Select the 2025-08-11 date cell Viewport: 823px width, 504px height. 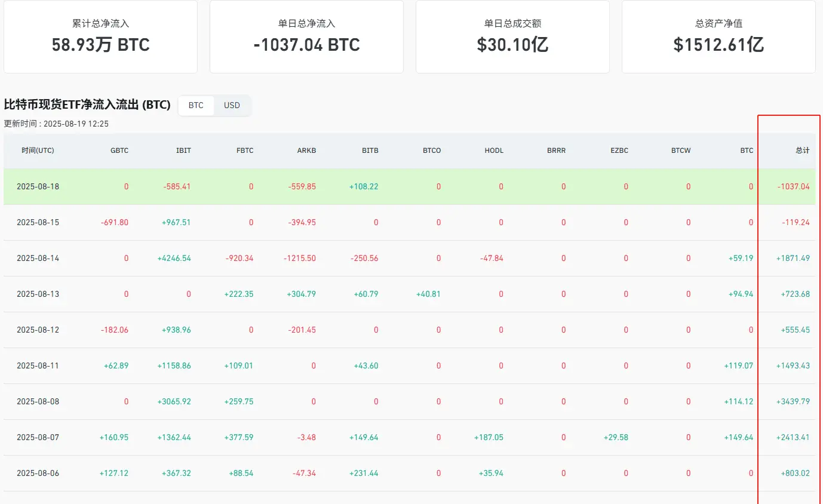pyautogui.click(x=38, y=365)
